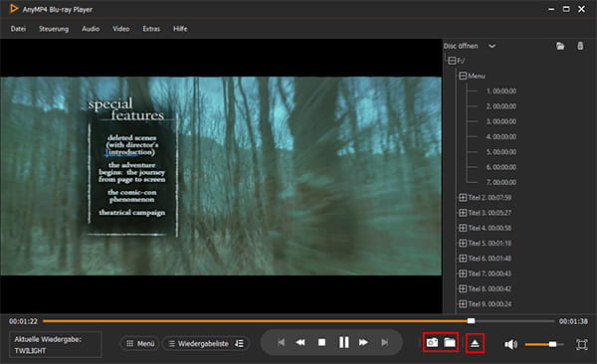Take a snapshot with the camera icon
The height and width of the screenshot is (364, 597).
432,343
